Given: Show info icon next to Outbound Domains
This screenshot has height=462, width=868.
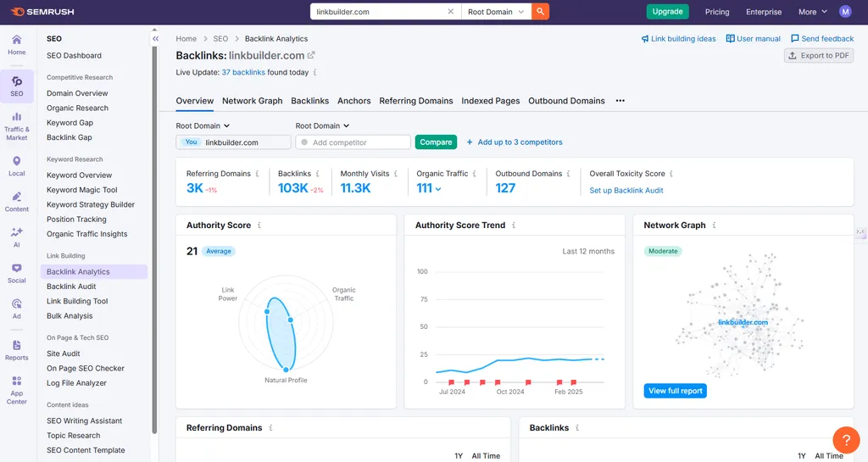Looking at the screenshot, I should [568, 174].
